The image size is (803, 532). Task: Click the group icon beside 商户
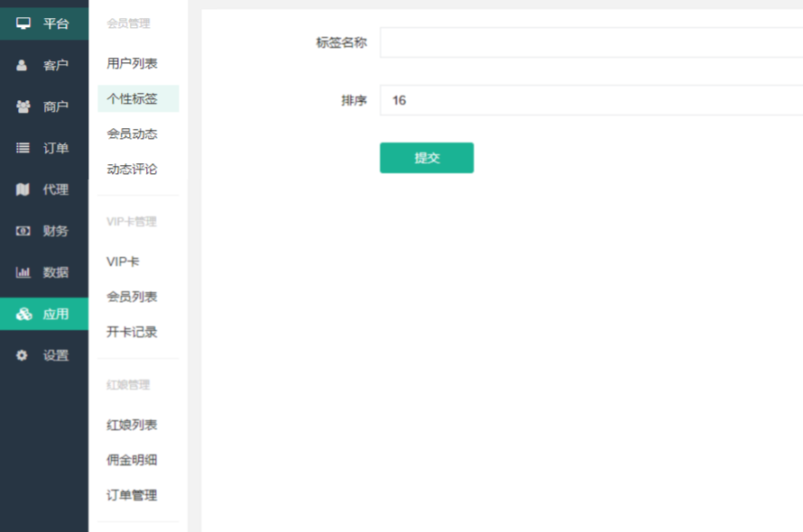[x=23, y=106]
